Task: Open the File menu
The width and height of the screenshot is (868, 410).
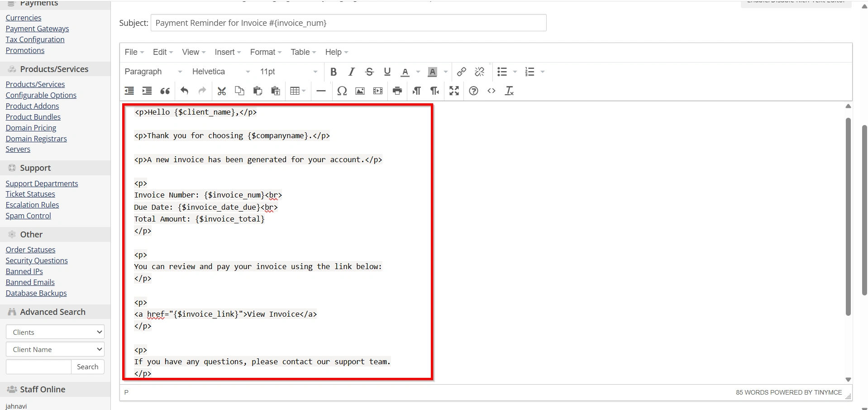Action: [134, 52]
